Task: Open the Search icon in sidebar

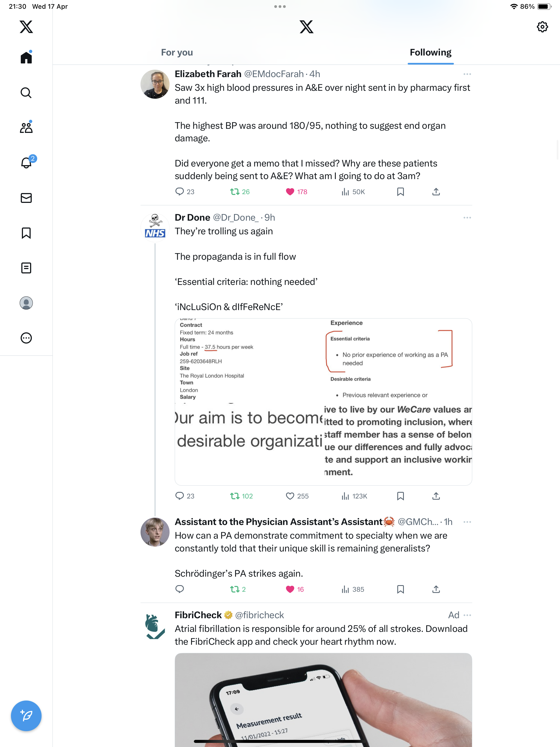Action: 26,92
